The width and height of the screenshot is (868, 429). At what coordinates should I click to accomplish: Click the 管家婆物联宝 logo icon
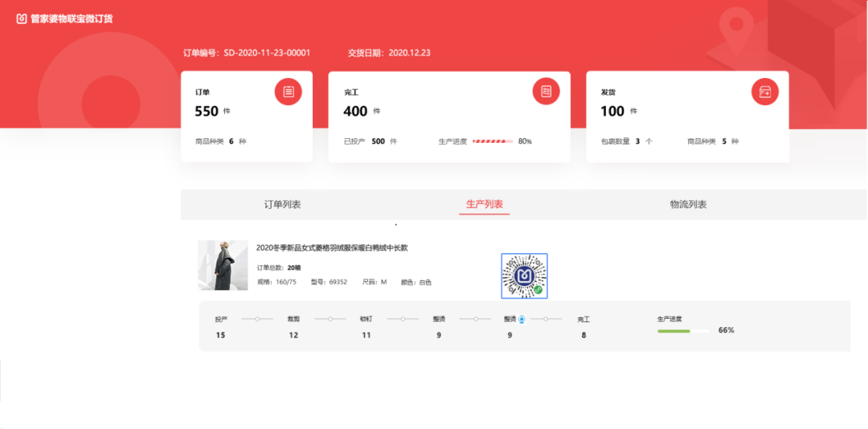pyautogui.click(x=22, y=18)
